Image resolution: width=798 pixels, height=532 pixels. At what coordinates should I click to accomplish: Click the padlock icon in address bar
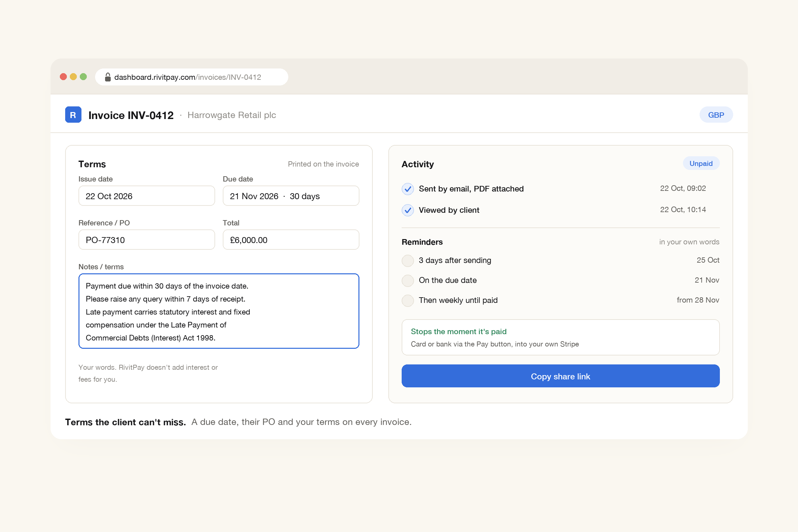[107, 77]
